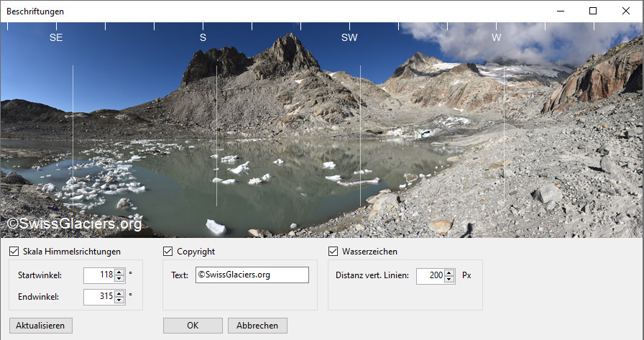Cancel with the Abbrechen button

(x=257, y=326)
